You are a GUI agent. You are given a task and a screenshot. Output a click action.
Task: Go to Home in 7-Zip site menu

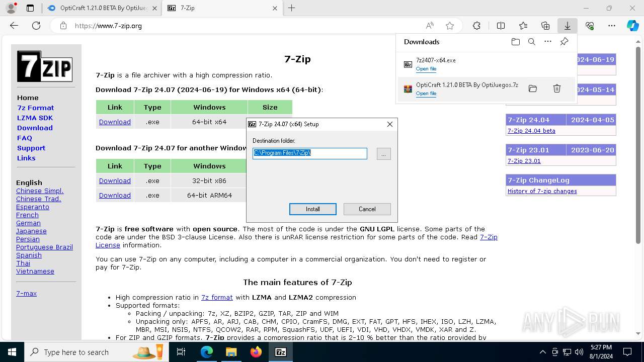28,98
